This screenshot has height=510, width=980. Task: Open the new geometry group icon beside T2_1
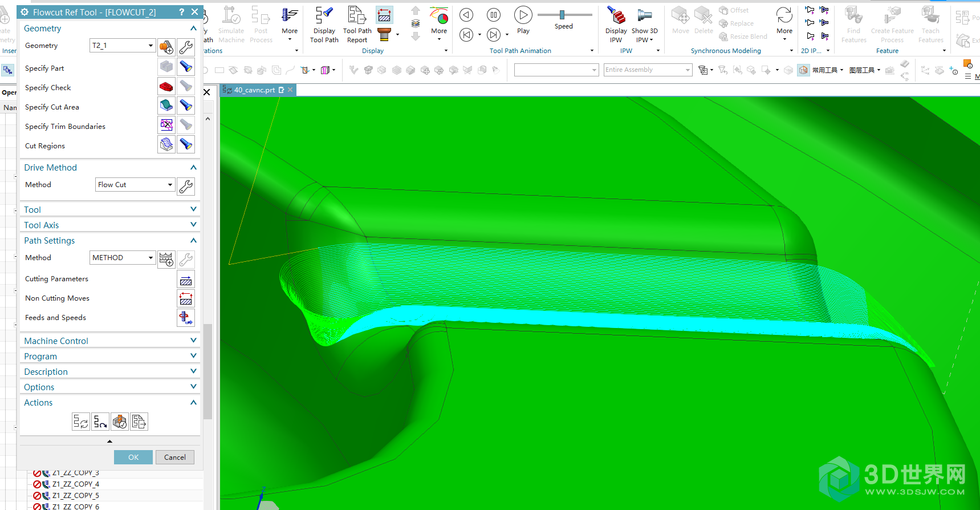[166, 47]
